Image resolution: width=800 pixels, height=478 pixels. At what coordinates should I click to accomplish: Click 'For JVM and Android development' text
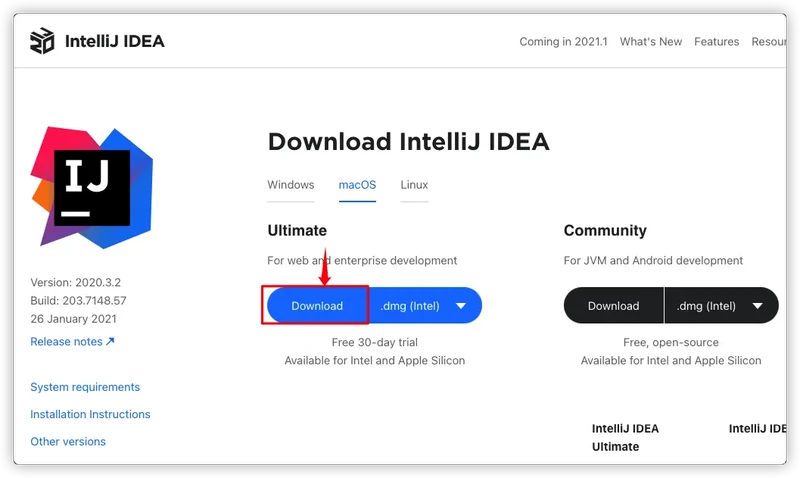click(x=653, y=261)
